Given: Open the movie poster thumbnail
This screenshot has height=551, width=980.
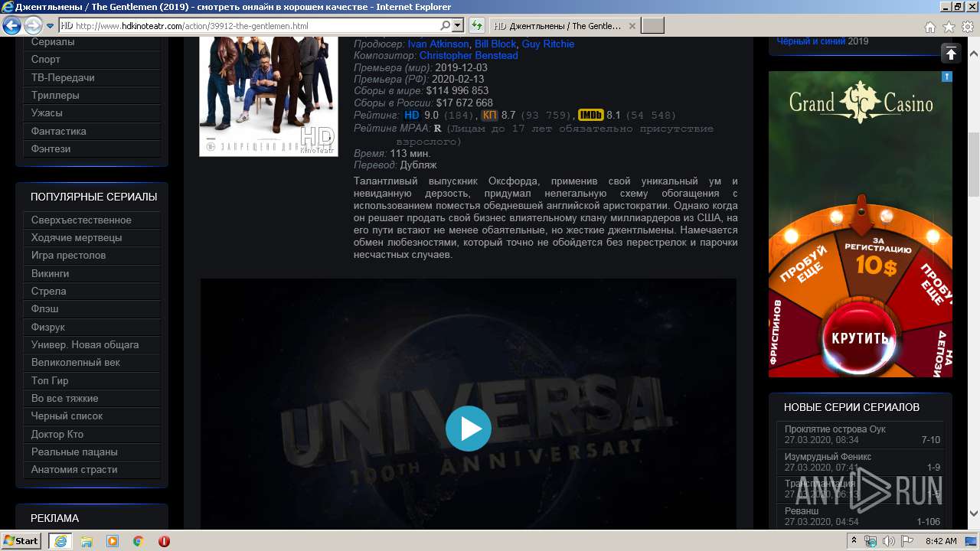Looking at the screenshot, I should tap(269, 95).
